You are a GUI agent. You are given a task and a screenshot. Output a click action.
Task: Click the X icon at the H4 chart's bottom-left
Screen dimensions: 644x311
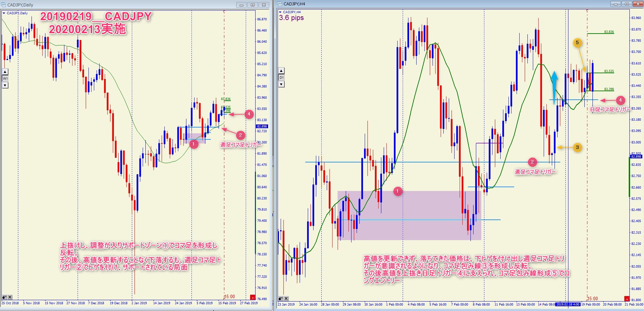pos(286,298)
